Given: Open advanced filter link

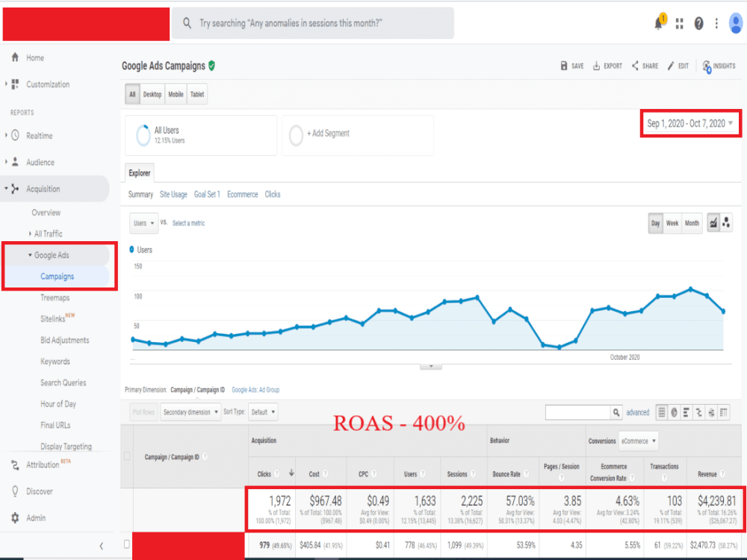Looking at the screenshot, I should 637,412.
